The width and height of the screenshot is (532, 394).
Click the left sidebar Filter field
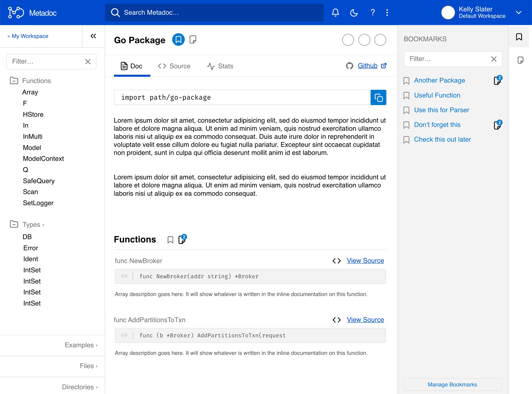click(51, 61)
